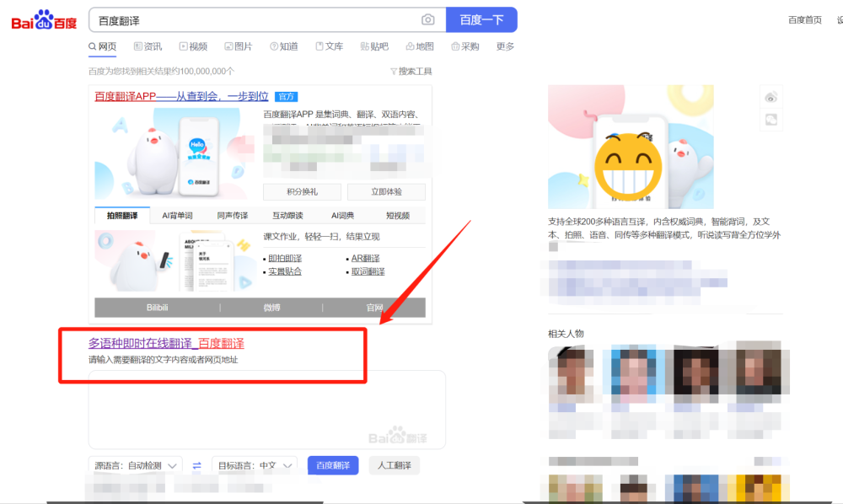Click the second related person thumbnail

pos(633,371)
